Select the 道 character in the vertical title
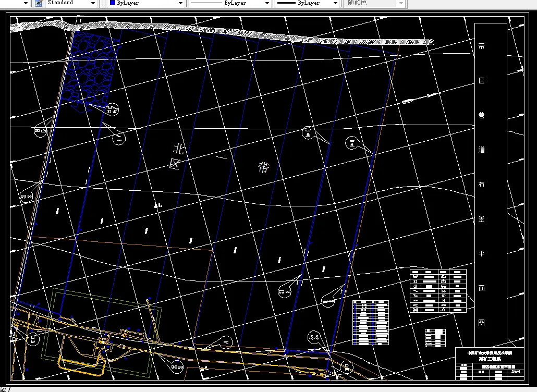 [x=482, y=150]
